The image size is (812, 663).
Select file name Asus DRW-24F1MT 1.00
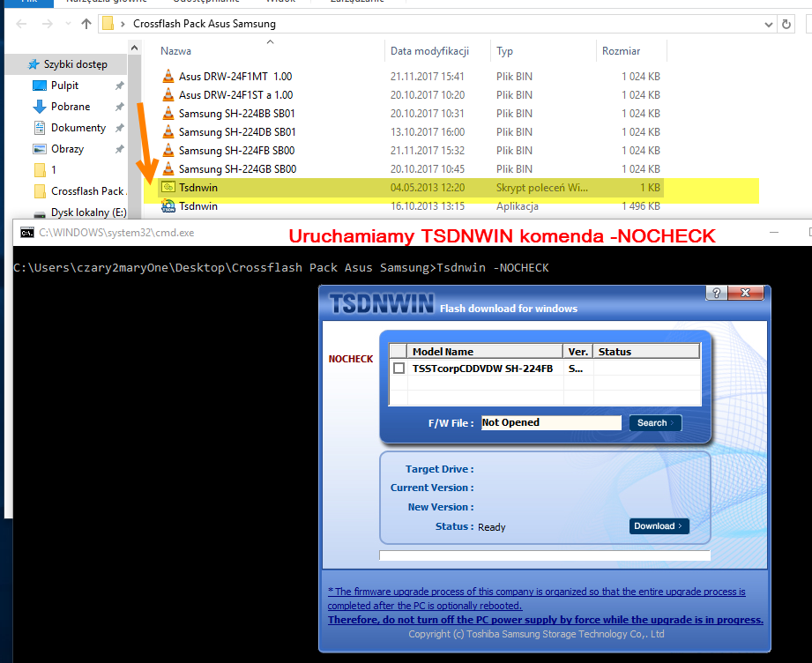coord(235,76)
